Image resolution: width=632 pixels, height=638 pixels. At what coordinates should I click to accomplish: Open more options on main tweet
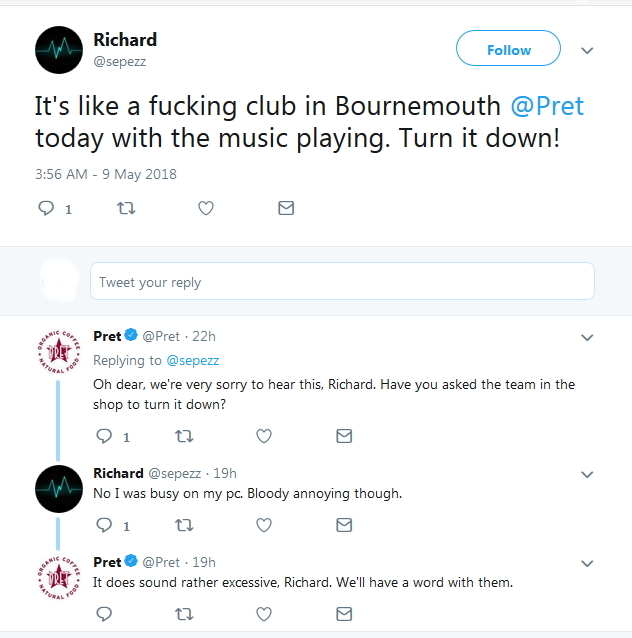[x=588, y=50]
